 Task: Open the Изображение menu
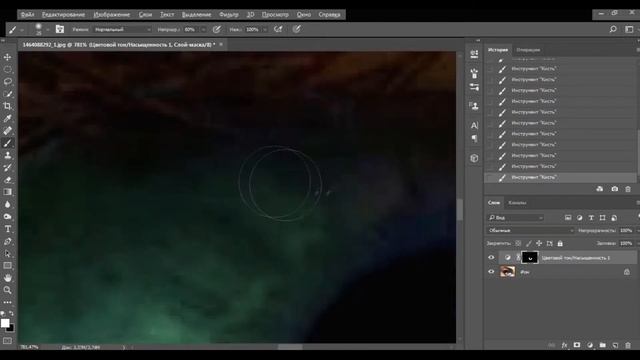click(x=111, y=15)
